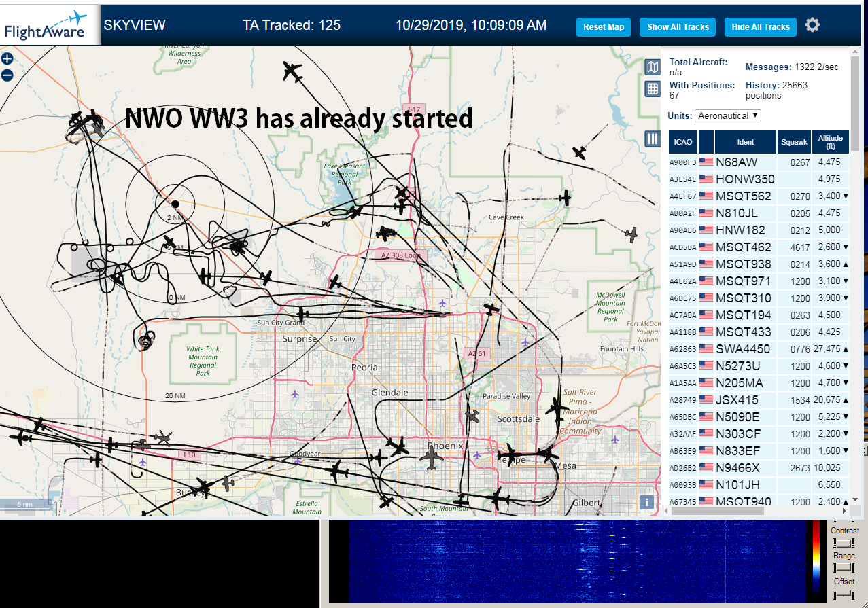868x608 pixels.
Task: Sort table by Altitude (ft) header
Action: coord(831,142)
